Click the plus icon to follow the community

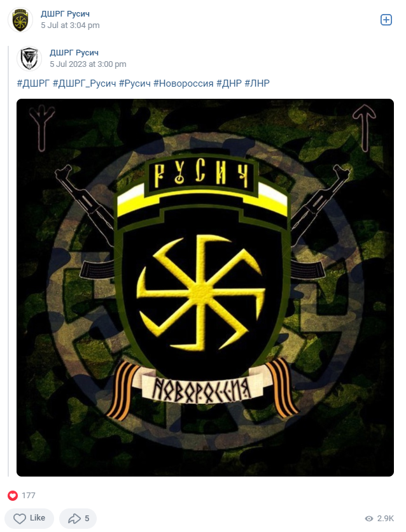click(386, 20)
